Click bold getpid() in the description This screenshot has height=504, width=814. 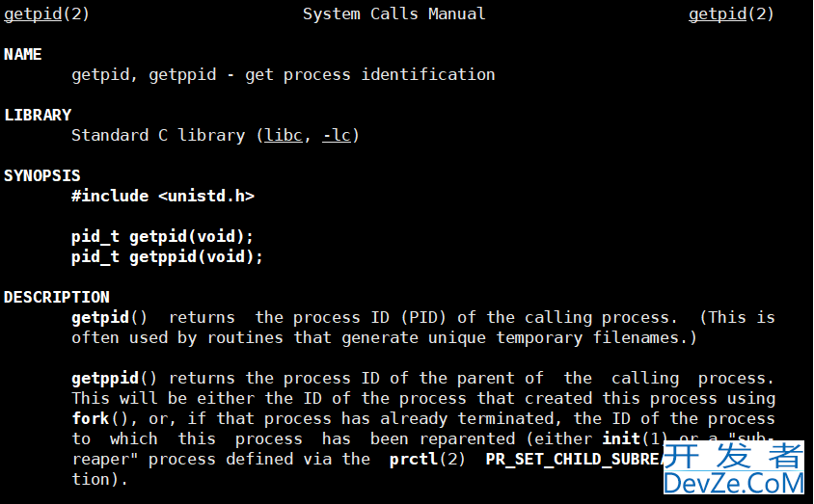(110, 317)
